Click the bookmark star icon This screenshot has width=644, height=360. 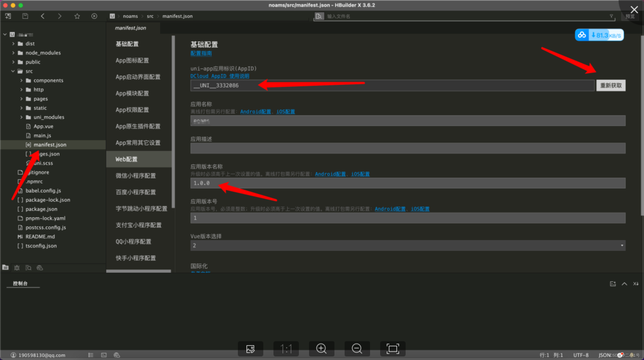[77, 16]
